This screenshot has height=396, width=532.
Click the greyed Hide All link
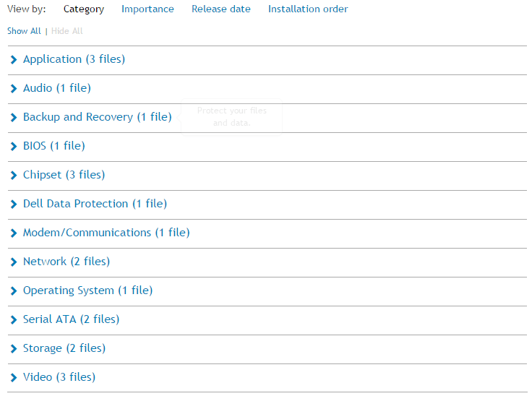click(x=66, y=31)
